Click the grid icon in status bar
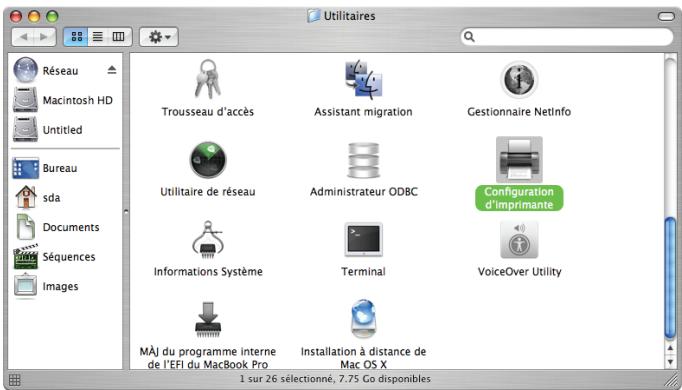The height and width of the screenshot is (390, 682). [14, 380]
